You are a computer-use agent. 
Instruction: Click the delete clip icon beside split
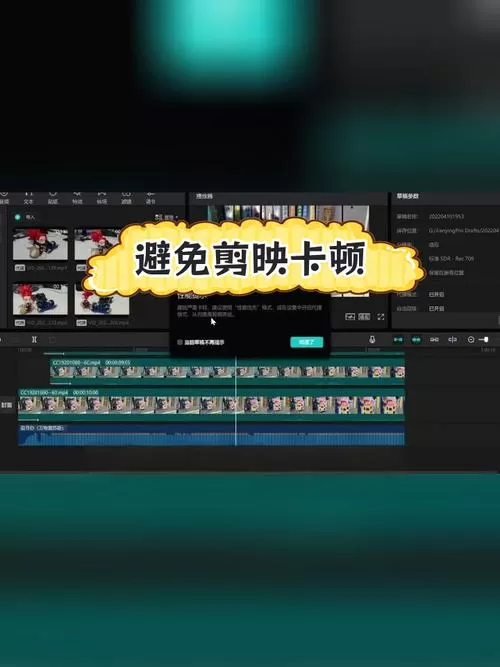(x=52, y=339)
